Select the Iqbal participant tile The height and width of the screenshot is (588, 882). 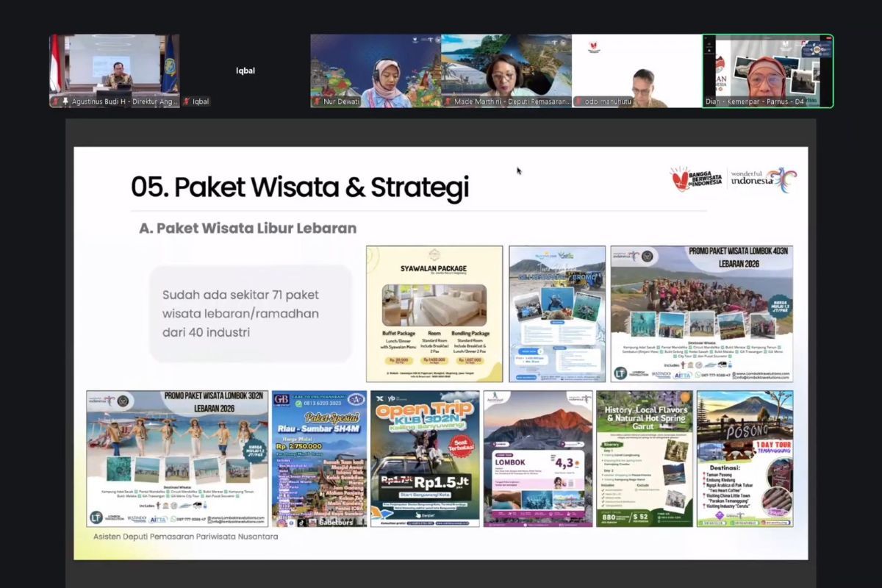[245, 71]
